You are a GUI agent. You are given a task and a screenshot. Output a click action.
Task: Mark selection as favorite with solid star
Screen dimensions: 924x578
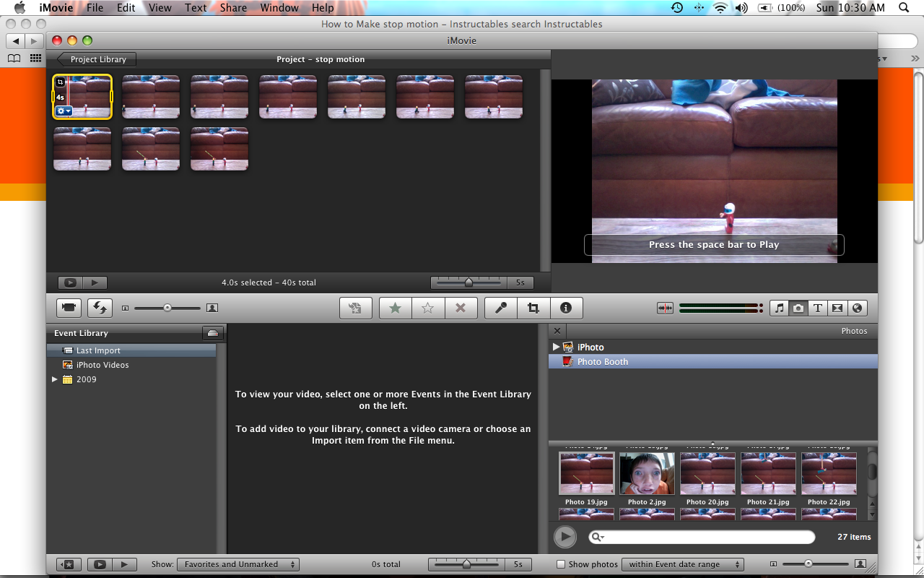pos(395,308)
